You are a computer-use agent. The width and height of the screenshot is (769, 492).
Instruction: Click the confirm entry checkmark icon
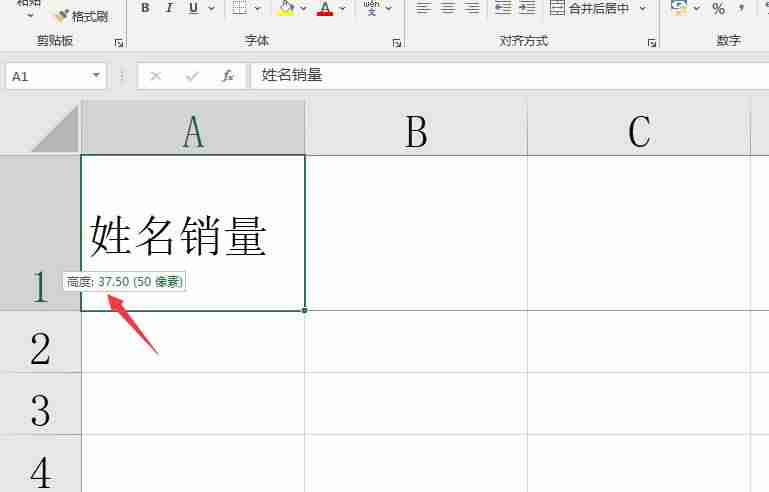[192, 76]
